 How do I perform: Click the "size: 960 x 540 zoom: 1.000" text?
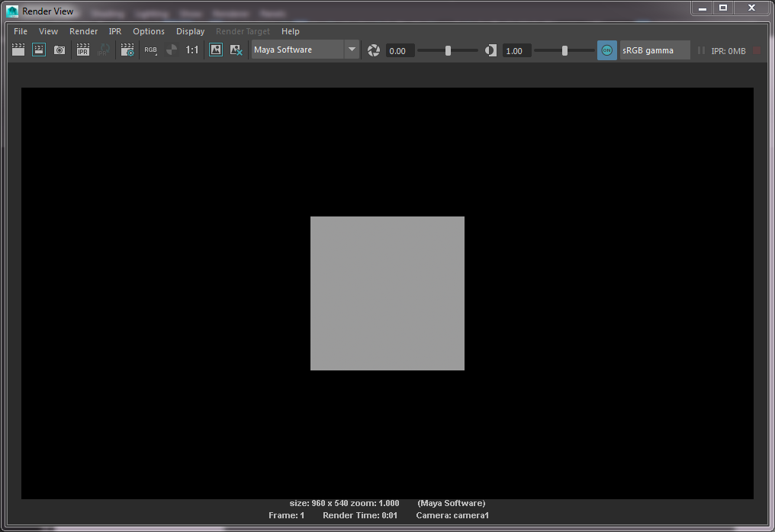click(x=345, y=503)
